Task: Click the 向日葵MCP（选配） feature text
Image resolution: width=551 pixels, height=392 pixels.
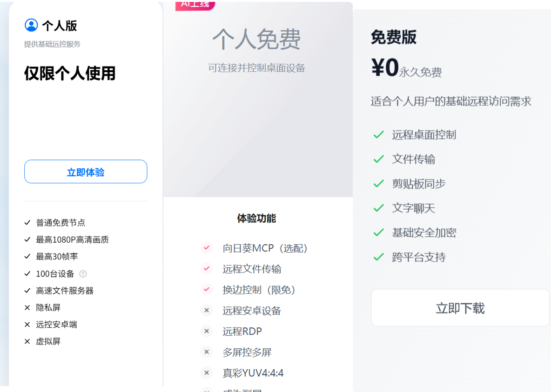Action: [266, 248]
